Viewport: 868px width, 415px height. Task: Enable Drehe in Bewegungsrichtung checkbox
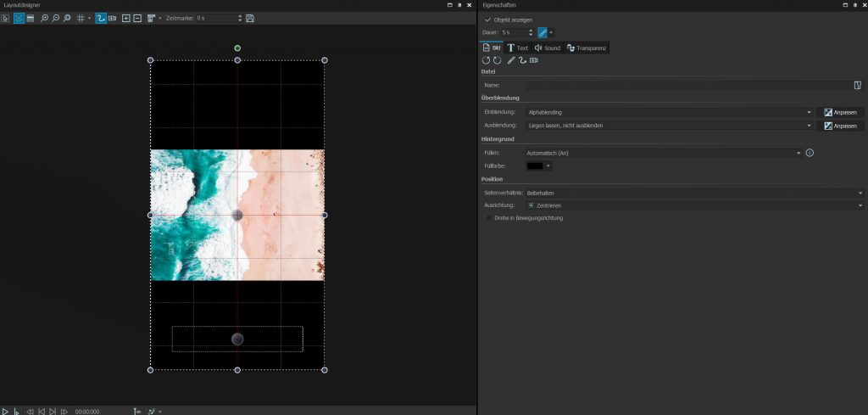488,218
